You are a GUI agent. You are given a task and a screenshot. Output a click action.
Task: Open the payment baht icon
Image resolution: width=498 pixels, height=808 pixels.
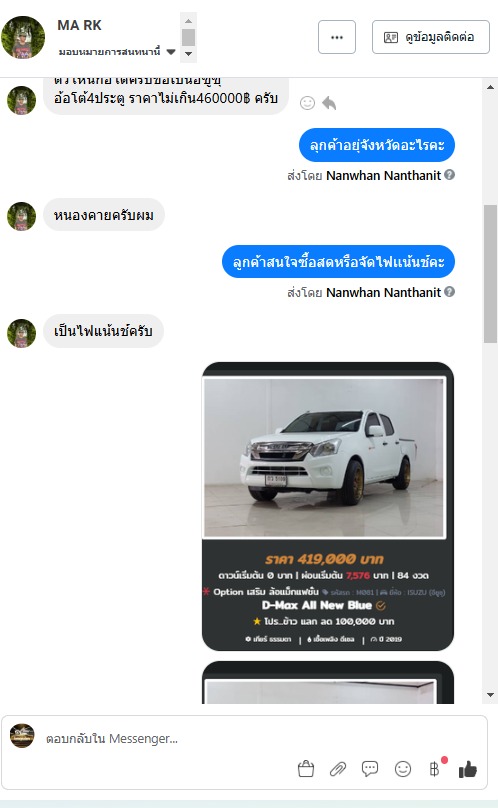coord(436,768)
